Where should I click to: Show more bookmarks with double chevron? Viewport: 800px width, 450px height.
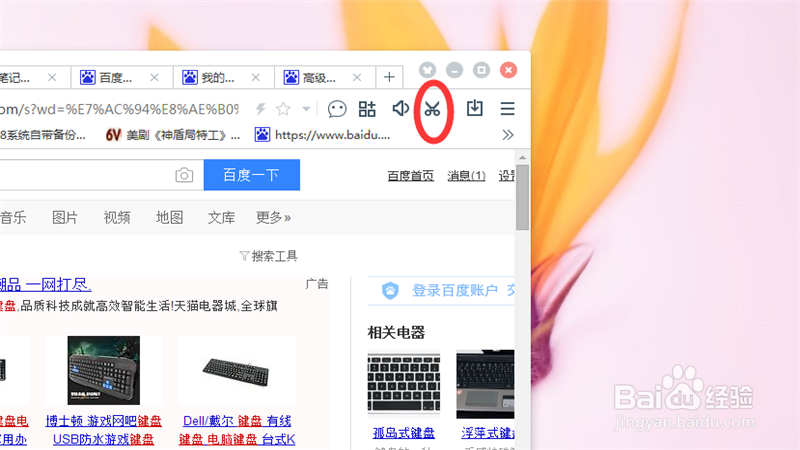click(x=508, y=135)
